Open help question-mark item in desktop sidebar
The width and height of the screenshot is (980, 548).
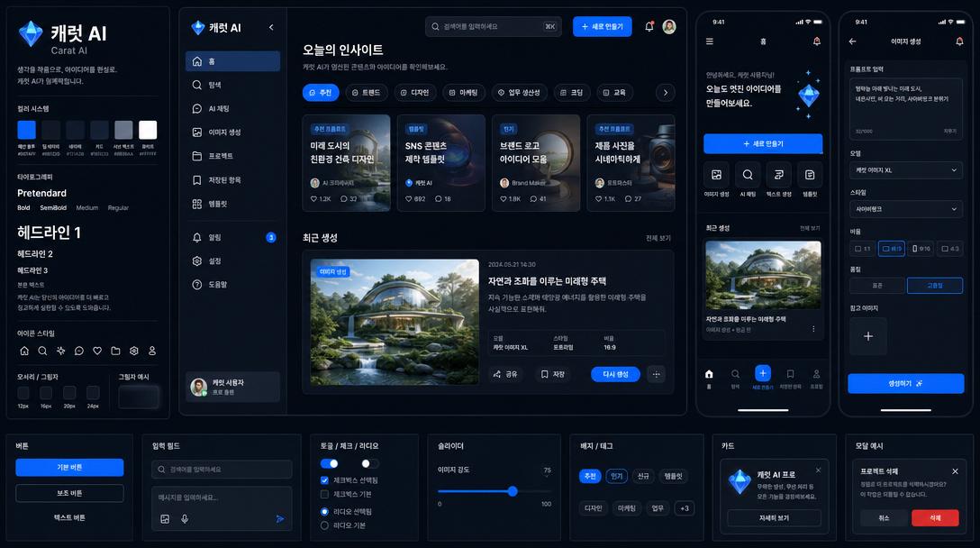tap(232, 285)
